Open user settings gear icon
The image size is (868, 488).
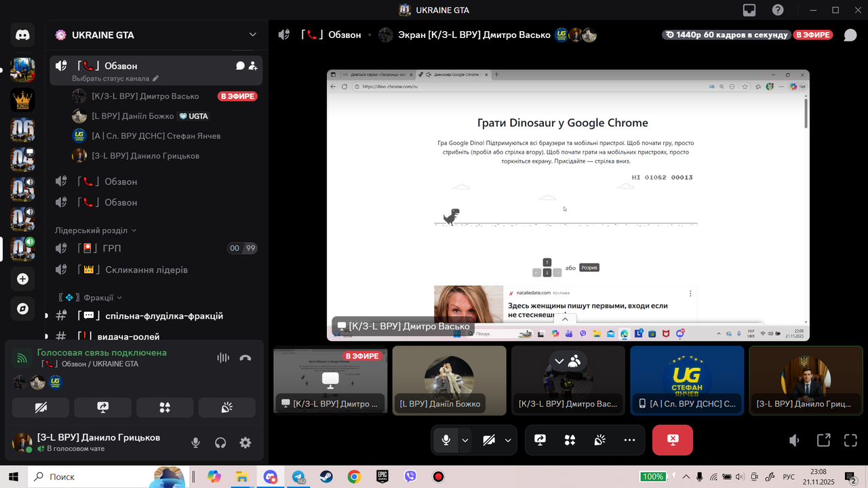click(x=245, y=443)
